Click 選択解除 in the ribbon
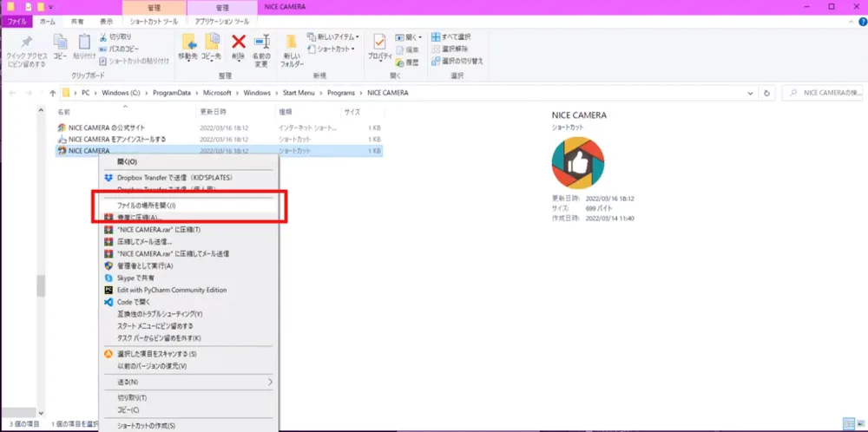Viewport: 868px width, 432px height. [x=449, y=49]
